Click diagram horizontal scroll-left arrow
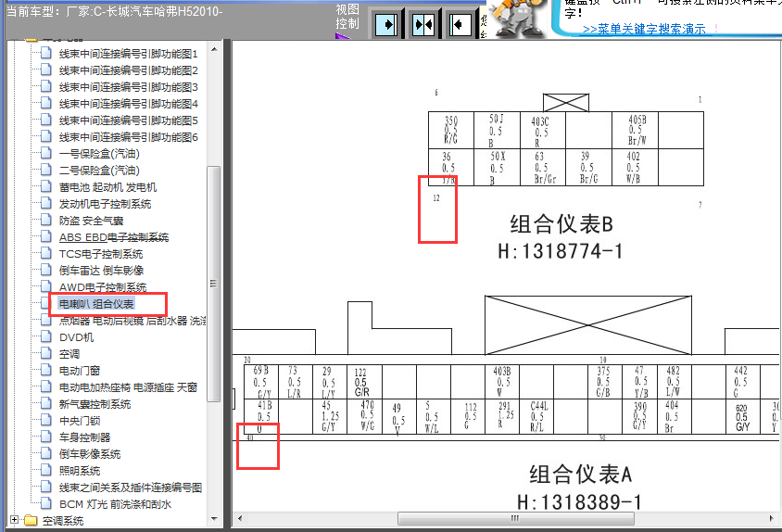782x532 pixels. point(240,518)
